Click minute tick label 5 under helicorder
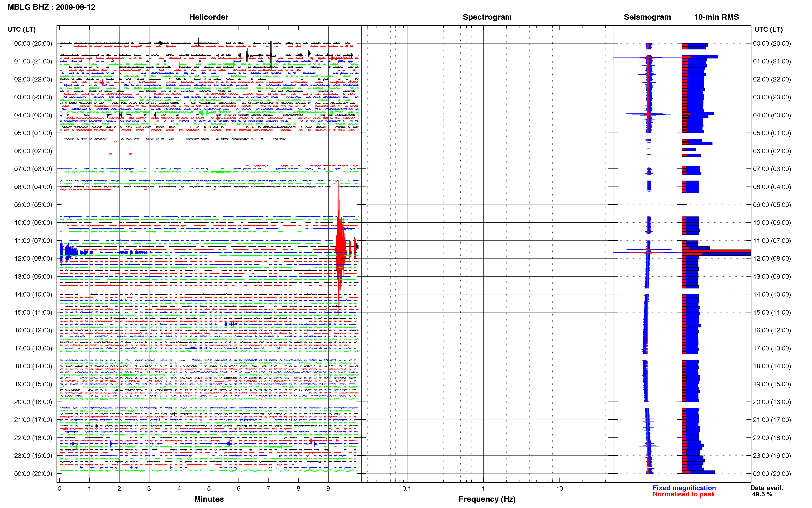This screenshot has height=508, width=812. pyautogui.click(x=209, y=489)
